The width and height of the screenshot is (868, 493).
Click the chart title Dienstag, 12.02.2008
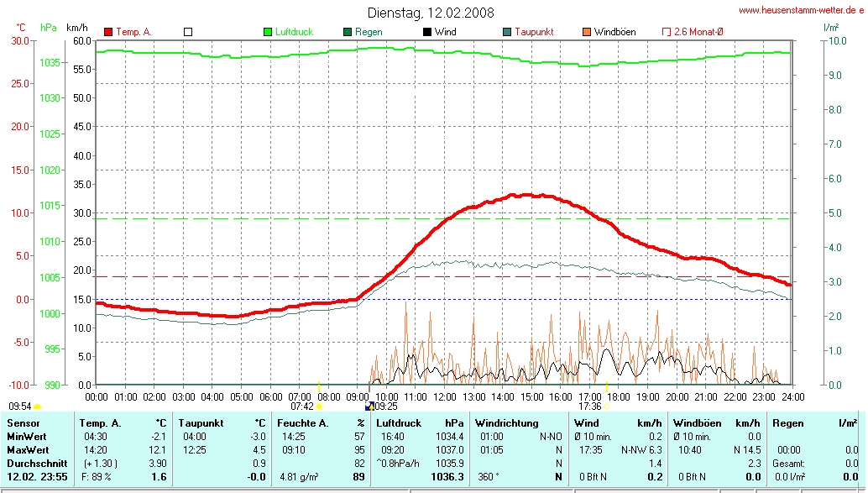click(431, 13)
